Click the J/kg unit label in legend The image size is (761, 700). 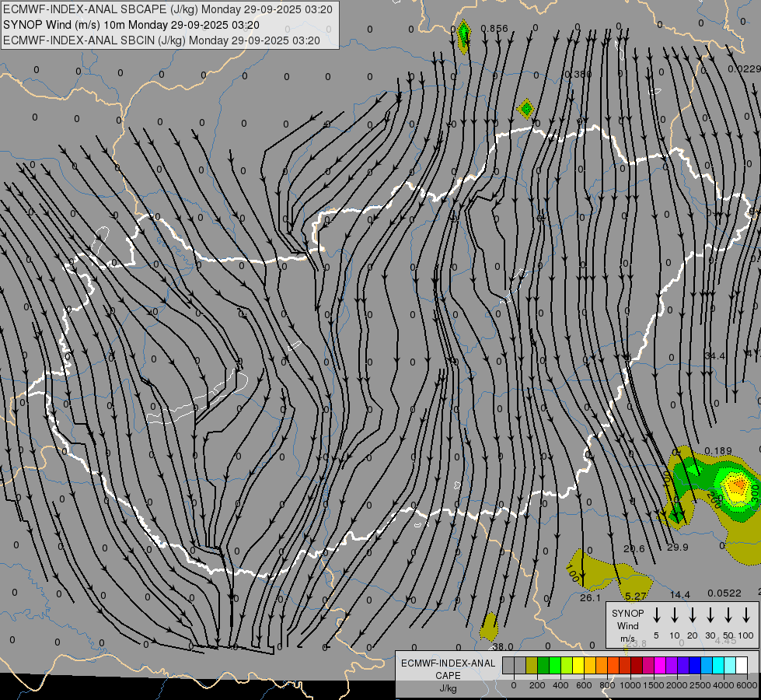448,688
